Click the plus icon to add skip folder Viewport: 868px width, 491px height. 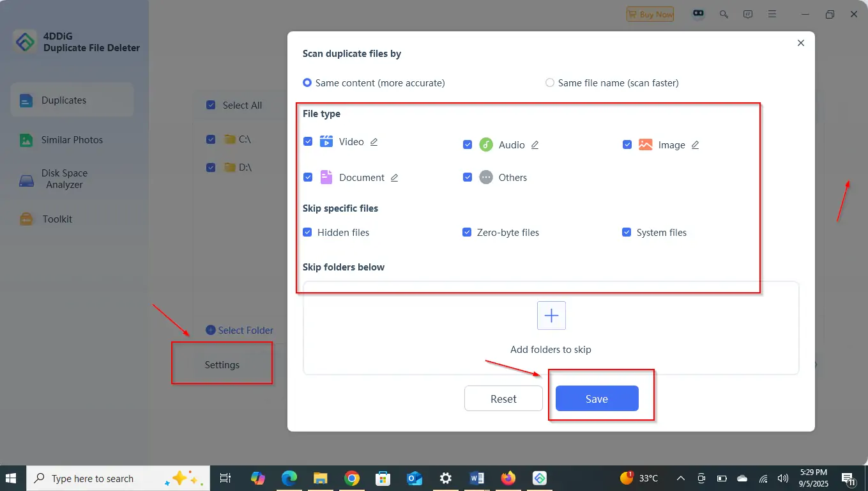pyautogui.click(x=551, y=316)
